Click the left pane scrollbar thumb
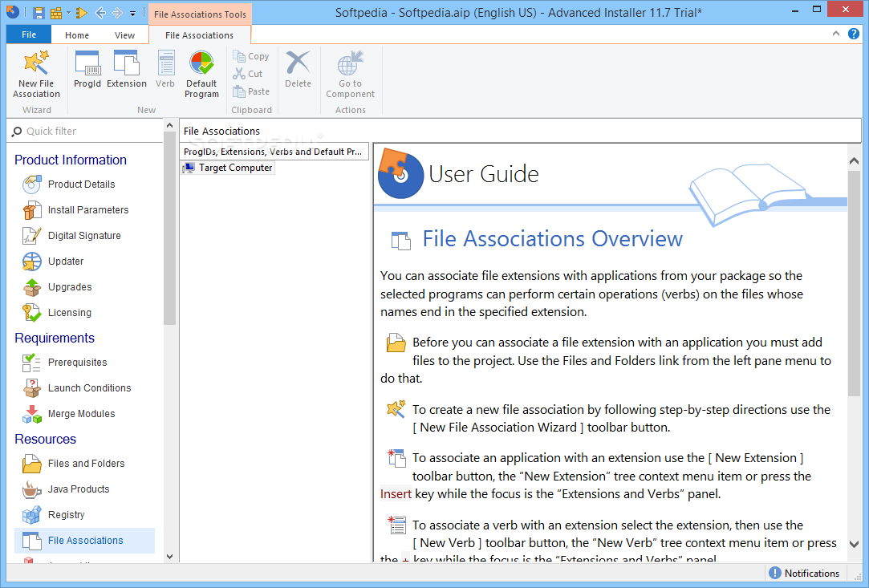The width and height of the screenshot is (869, 588). click(x=169, y=229)
